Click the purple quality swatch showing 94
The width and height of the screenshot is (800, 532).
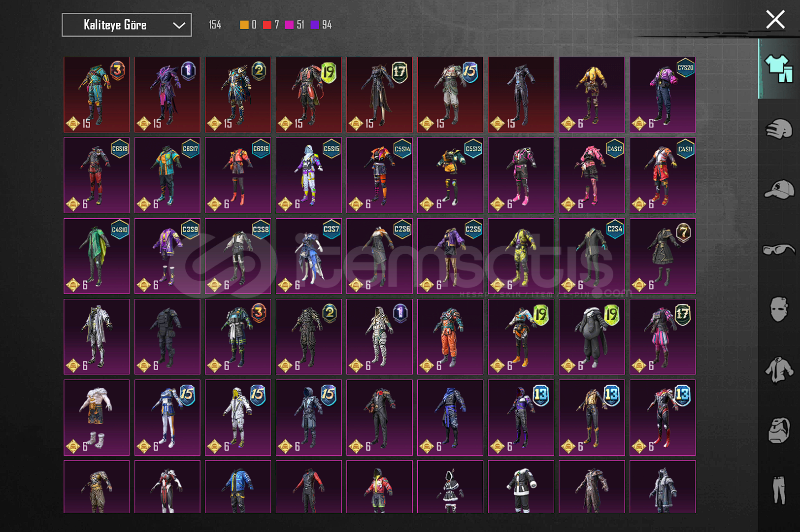(x=315, y=25)
